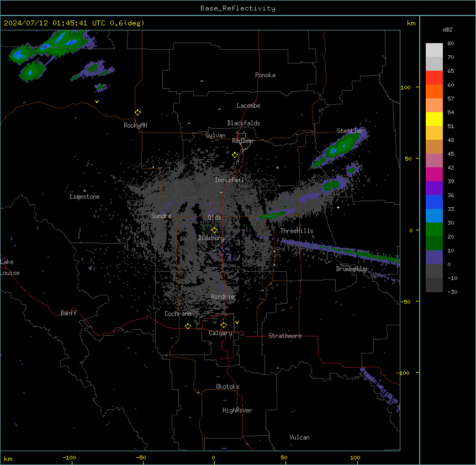Click the dBZ legend heading
Screen dimensions: 476x465
(x=447, y=29)
